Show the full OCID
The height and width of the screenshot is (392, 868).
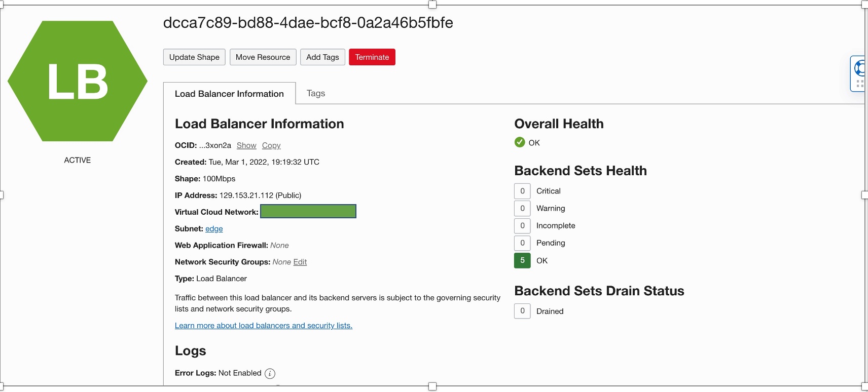click(246, 145)
